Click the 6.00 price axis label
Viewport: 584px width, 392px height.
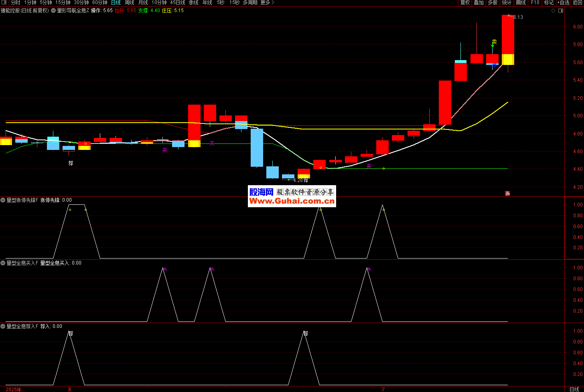point(578,27)
